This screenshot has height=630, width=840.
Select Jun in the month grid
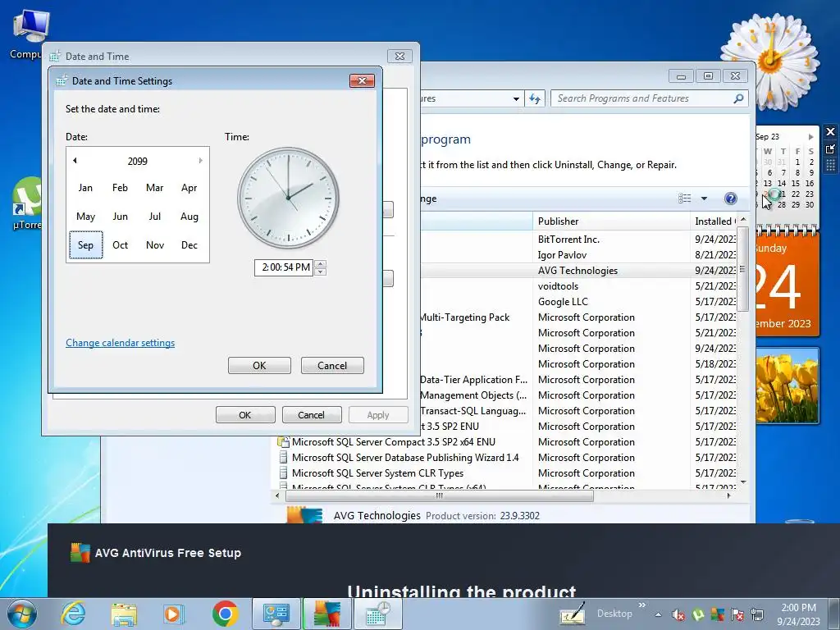[x=121, y=217]
